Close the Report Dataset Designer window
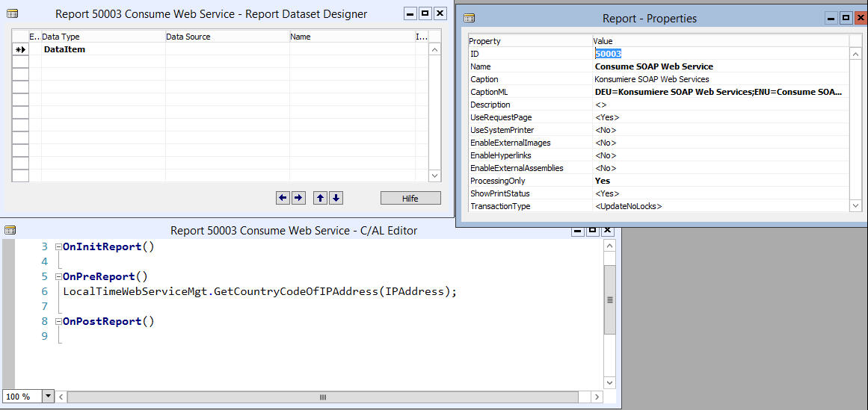This screenshot has width=868, height=410. pyautogui.click(x=440, y=13)
